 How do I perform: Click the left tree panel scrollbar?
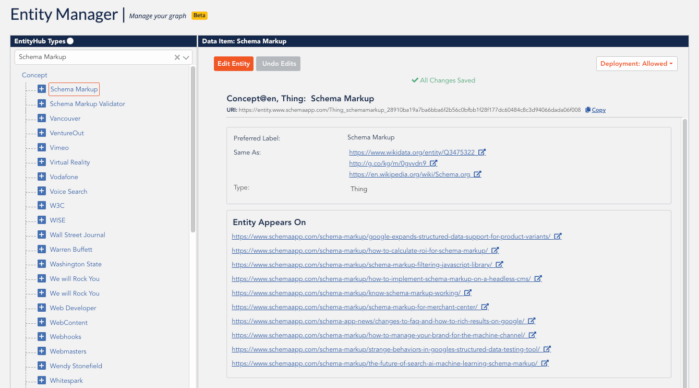point(193,149)
